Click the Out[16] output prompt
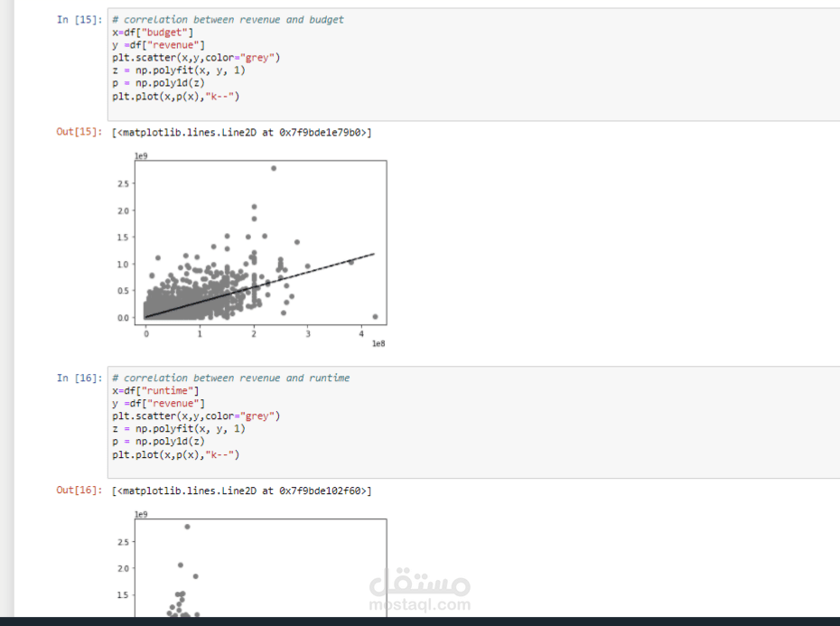The image size is (840, 626). (x=79, y=491)
